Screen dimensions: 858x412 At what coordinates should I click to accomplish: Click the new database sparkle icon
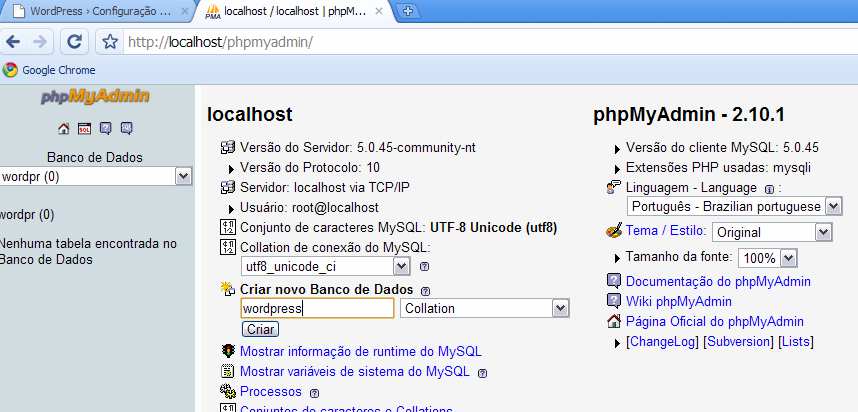pyautogui.click(x=227, y=288)
